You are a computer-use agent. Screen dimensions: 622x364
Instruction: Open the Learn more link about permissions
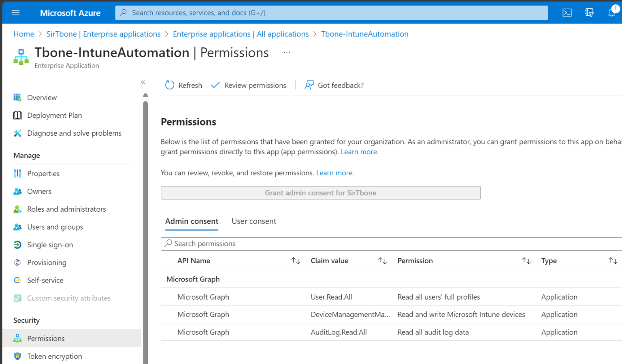pos(359,151)
